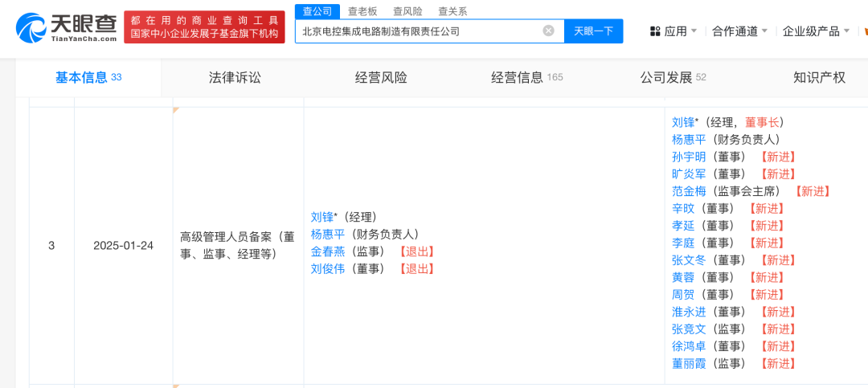Open 董丽霞 (监事) profile link

point(690,364)
